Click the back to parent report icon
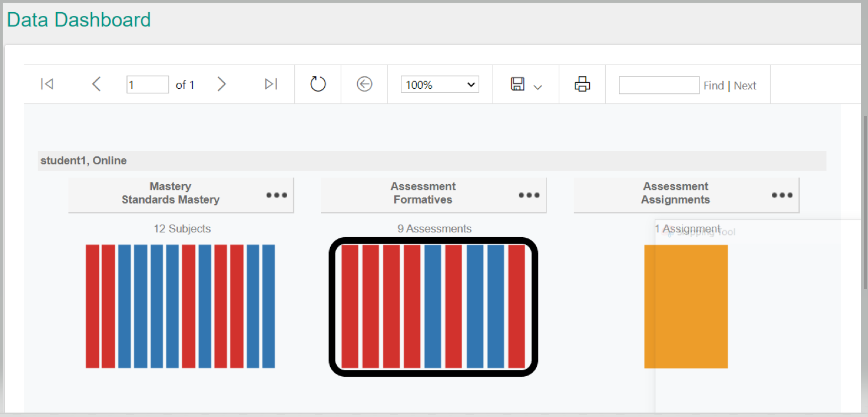 point(364,84)
